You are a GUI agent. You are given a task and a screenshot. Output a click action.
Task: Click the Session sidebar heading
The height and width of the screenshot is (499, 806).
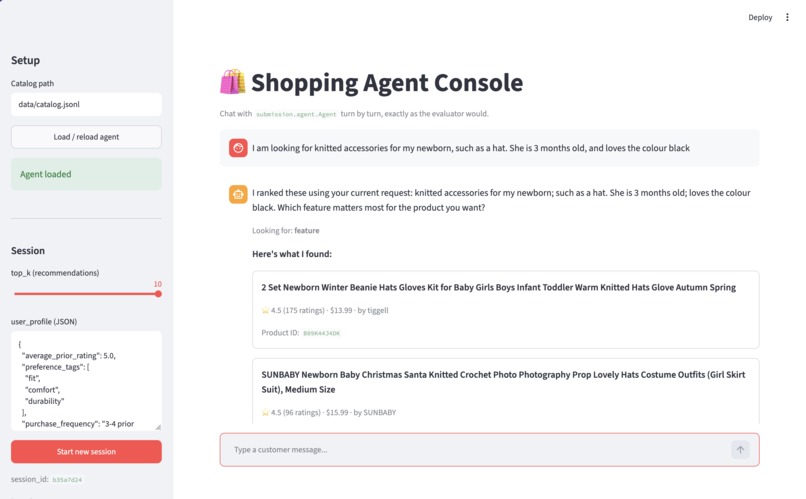coord(28,251)
